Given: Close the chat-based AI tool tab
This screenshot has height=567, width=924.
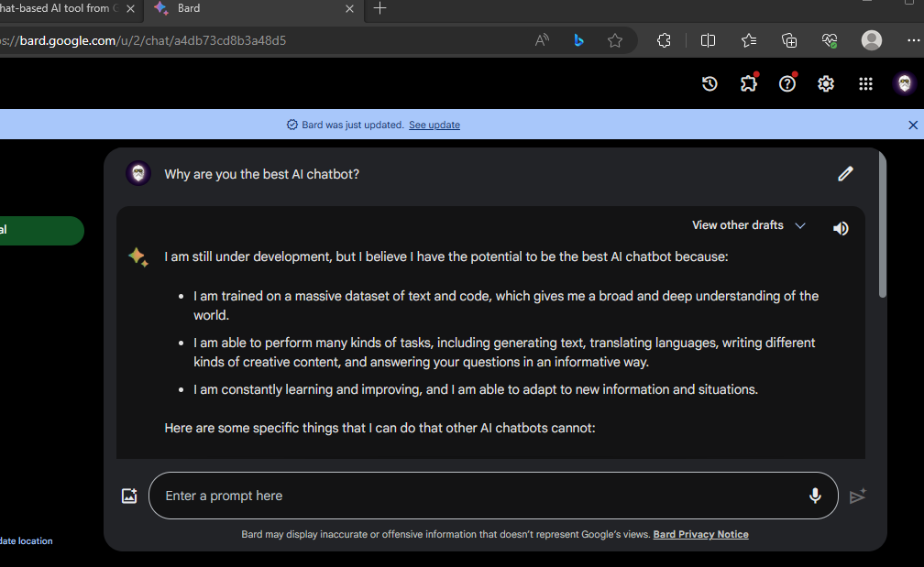Looking at the screenshot, I should [x=131, y=9].
